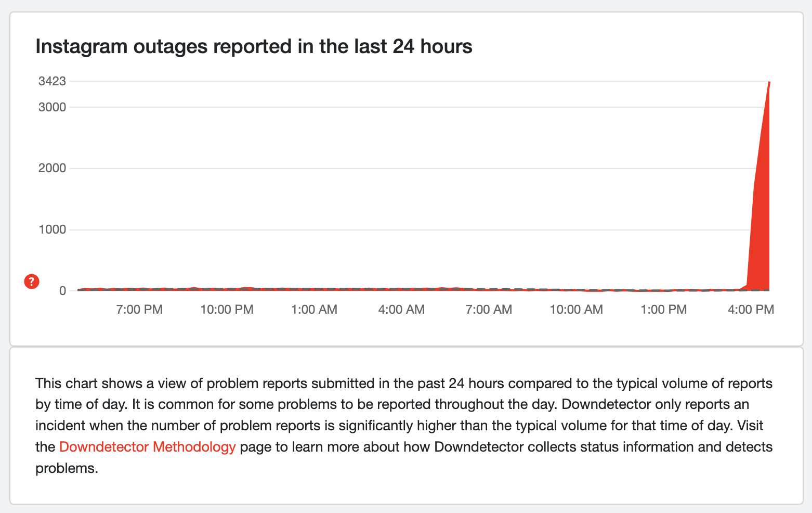Select the 10:00 PM time label
Viewport: 812px width, 513px height.
point(227,310)
